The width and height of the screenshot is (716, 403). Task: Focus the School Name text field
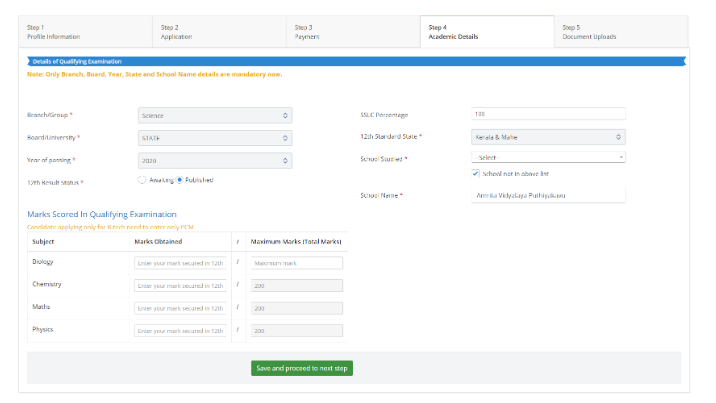548,195
